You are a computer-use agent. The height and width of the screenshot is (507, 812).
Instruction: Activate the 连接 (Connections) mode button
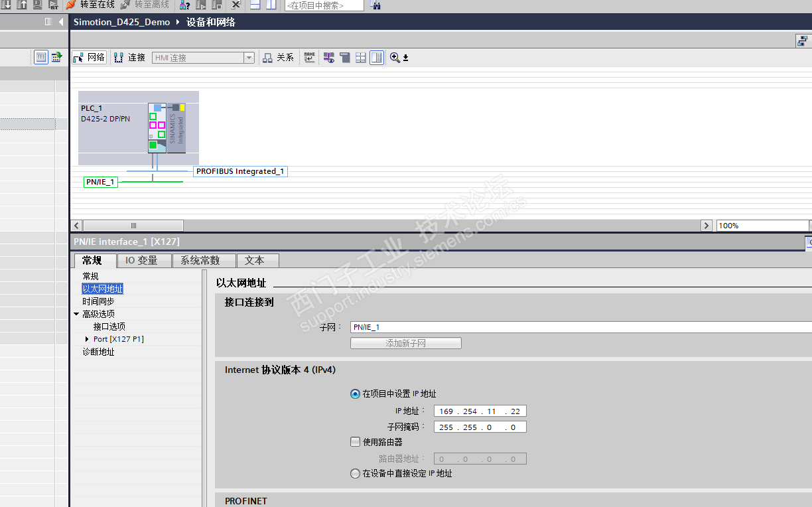pos(130,58)
